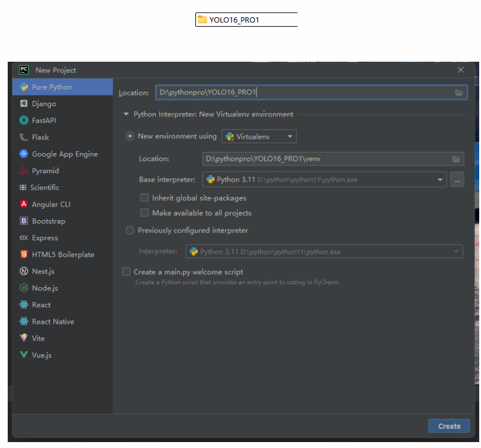
Task: Choose React project type
Action: pos(62,304)
